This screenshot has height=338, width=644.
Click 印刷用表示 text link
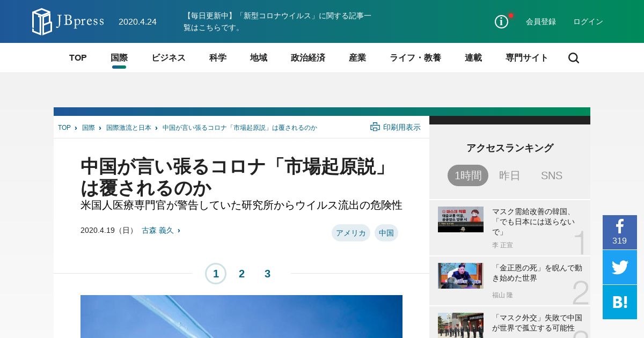click(402, 127)
